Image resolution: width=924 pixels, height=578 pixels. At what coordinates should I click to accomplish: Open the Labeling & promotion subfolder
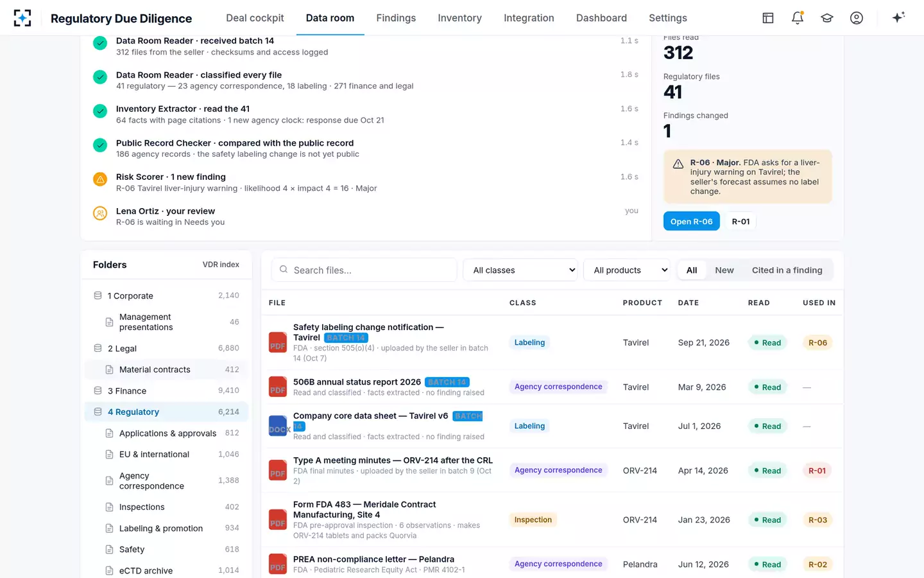(166, 528)
